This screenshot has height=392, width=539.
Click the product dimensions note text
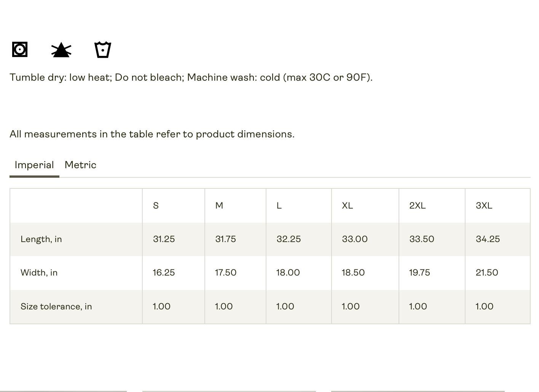pyautogui.click(x=152, y=134)
